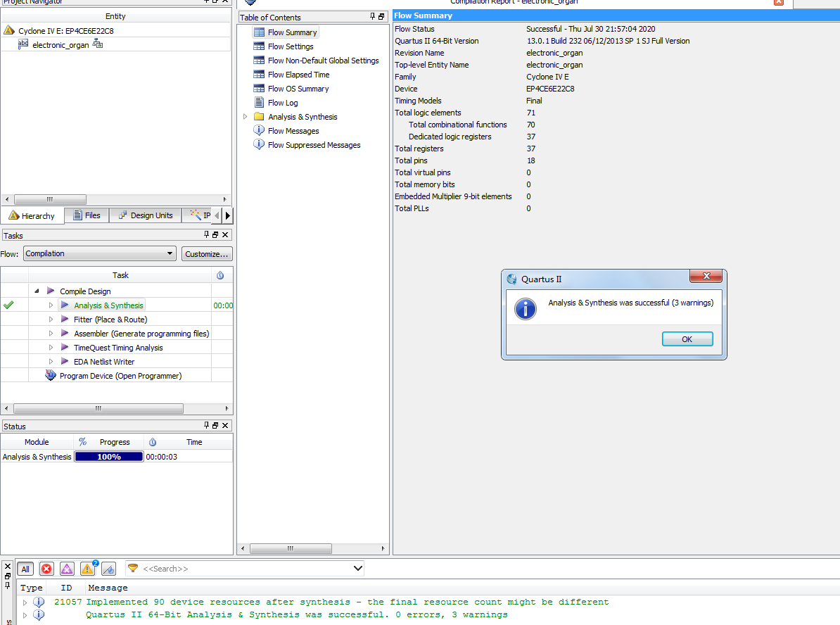Pin the Table of Contents panel
Image resolution: width=840 pixels, height=625 pixels.
[372, 17]
